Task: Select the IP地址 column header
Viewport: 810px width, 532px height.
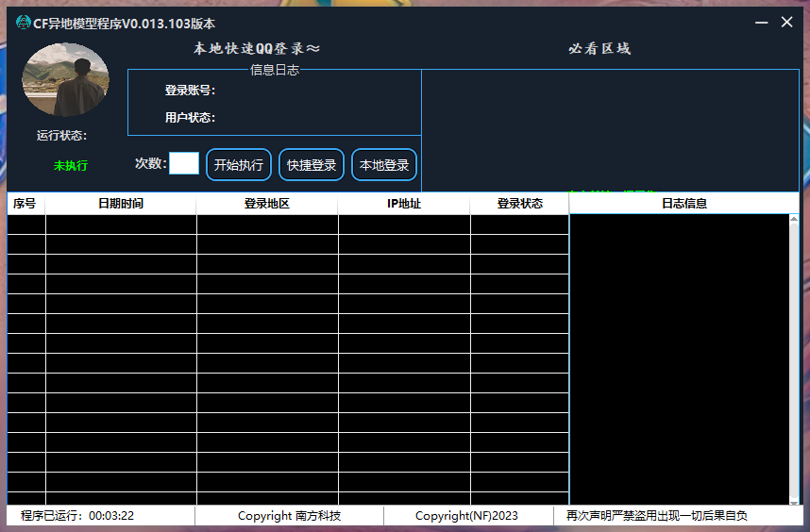Action: (x=404, y=204)
